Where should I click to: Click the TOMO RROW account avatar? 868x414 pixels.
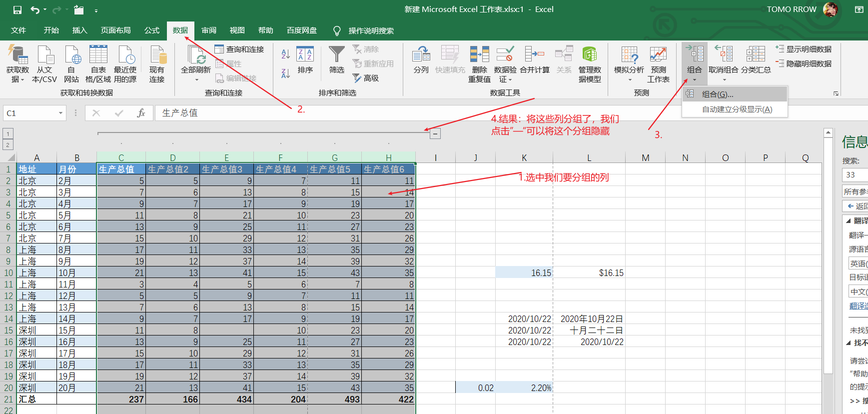(831, 9)
